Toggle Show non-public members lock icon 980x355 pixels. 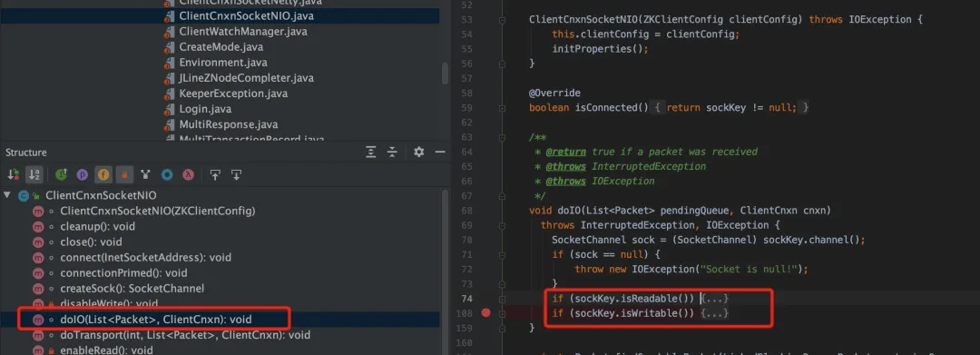[123, 174]
